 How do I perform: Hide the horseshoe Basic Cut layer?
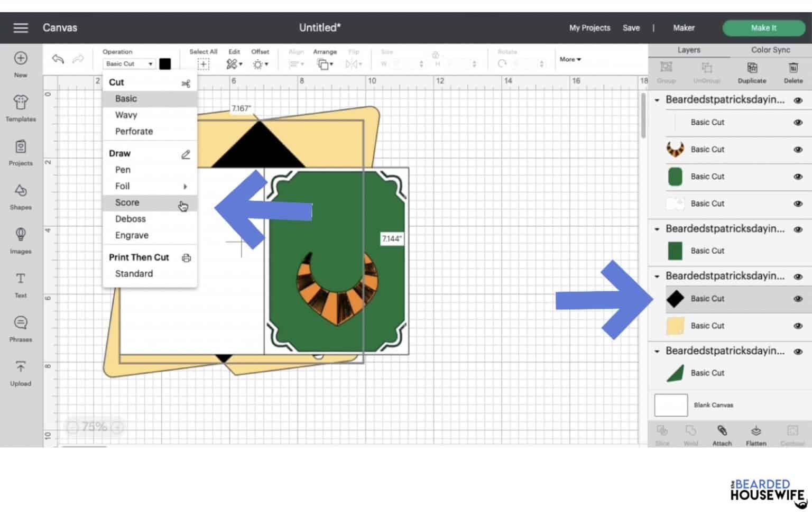pyautogui.click(x=799, y=149)
